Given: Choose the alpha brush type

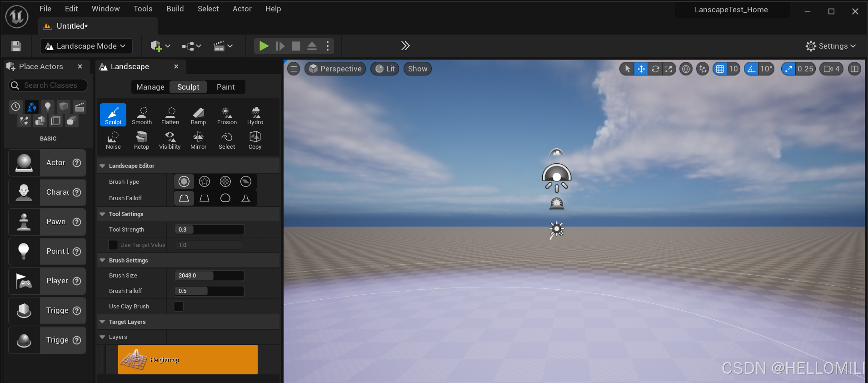Looking at the screenshot, I should click(205, 181).
